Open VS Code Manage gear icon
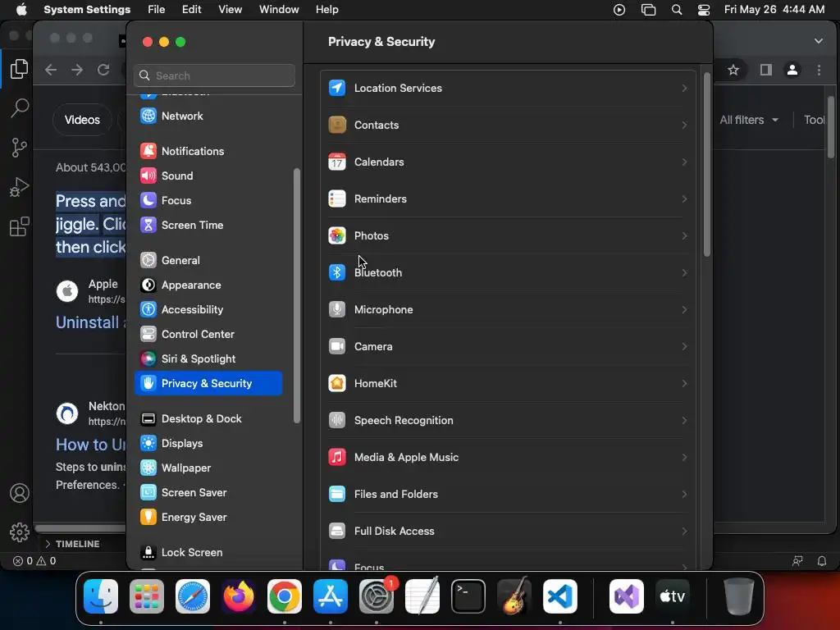The width and height of the screenshot is (840, 630). pyautogui.click(x=20, y=532)
